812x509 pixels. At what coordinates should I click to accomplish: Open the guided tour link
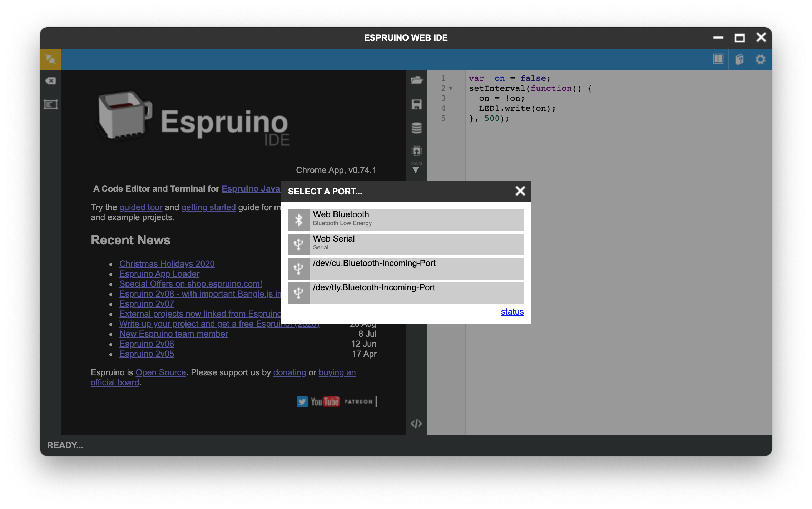[x=141, y=207]
